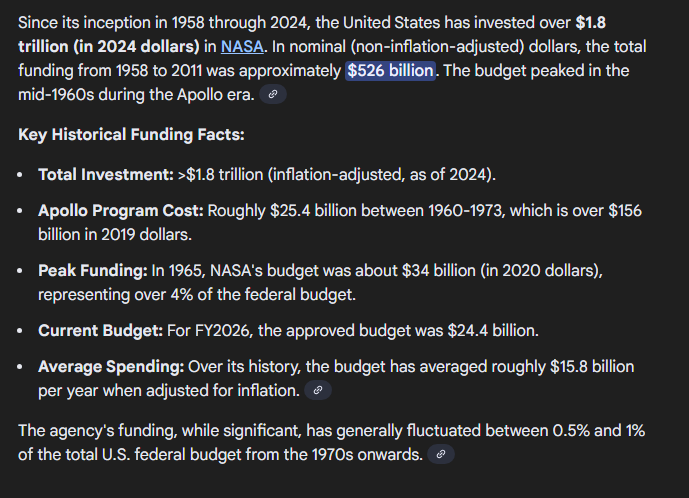Click the '$15.8 billion' average figure
The image size is (689, 498).
click(x=591, y=367)
